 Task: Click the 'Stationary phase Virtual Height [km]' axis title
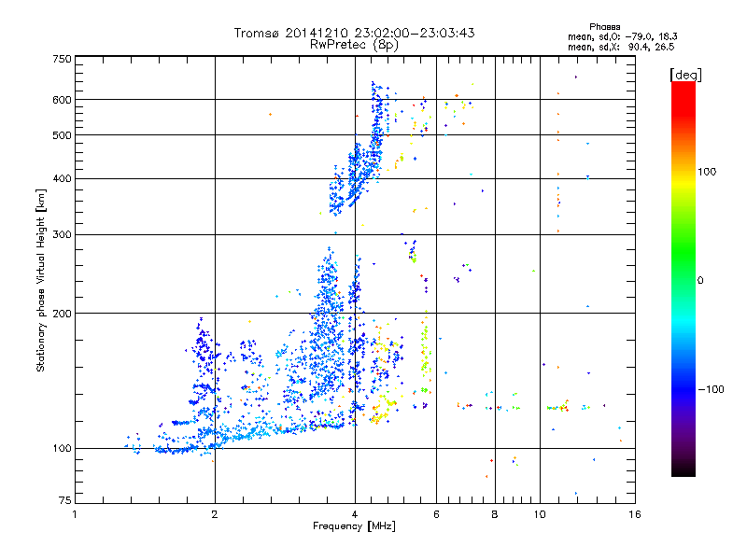[x=40, y=280]
